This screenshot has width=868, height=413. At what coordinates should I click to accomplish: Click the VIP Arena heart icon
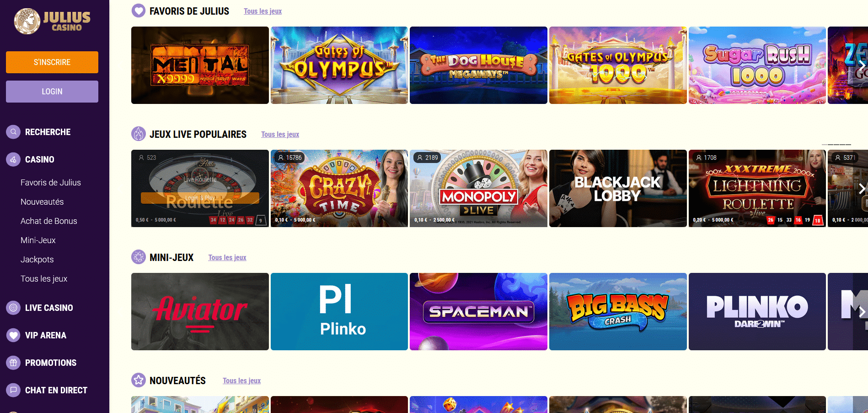(x=13, y=335)
